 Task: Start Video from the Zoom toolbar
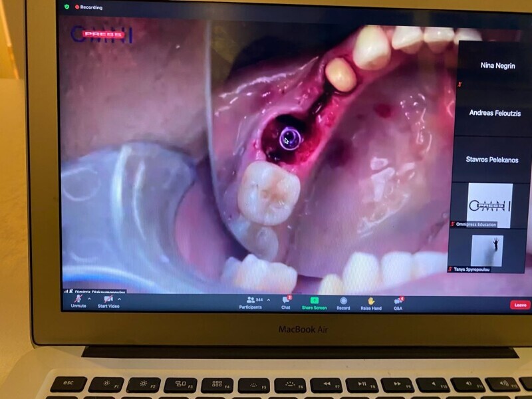108,301
